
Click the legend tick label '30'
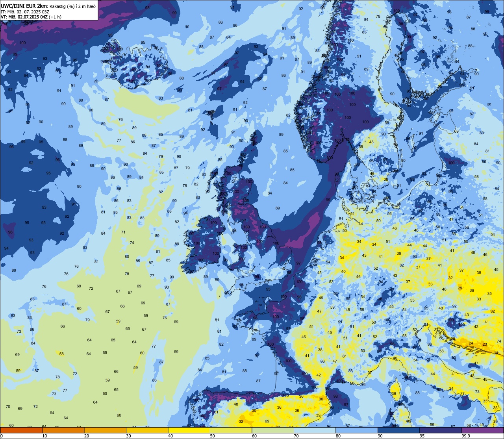point(128,436)
